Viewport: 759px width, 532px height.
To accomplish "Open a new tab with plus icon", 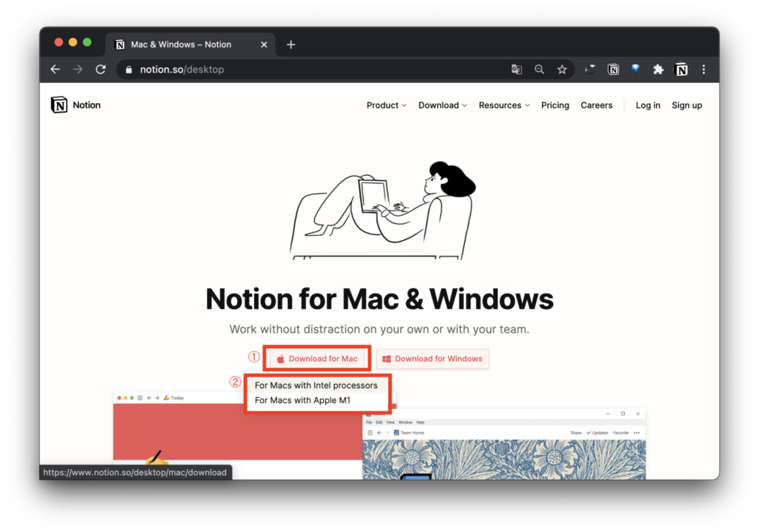I will [x=291, y=44].
